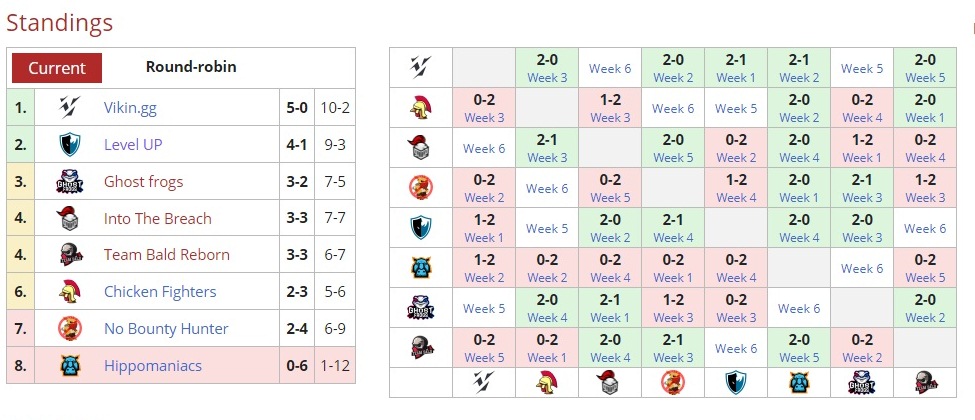Click Vikin.gg logo in crosstable's bottom row
This screenshot has height=420, width=975.
coord(483,382)
